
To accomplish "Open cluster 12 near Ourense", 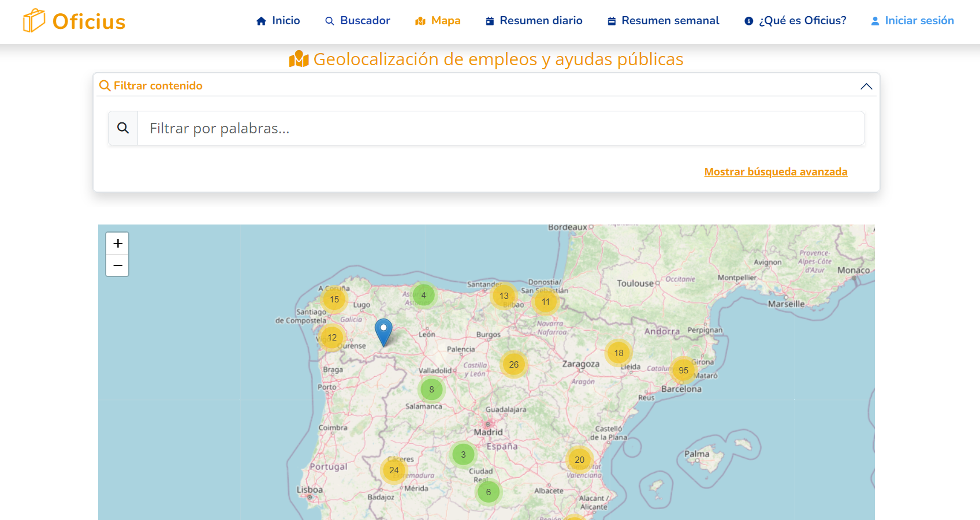I will click(x=332, y=338).
